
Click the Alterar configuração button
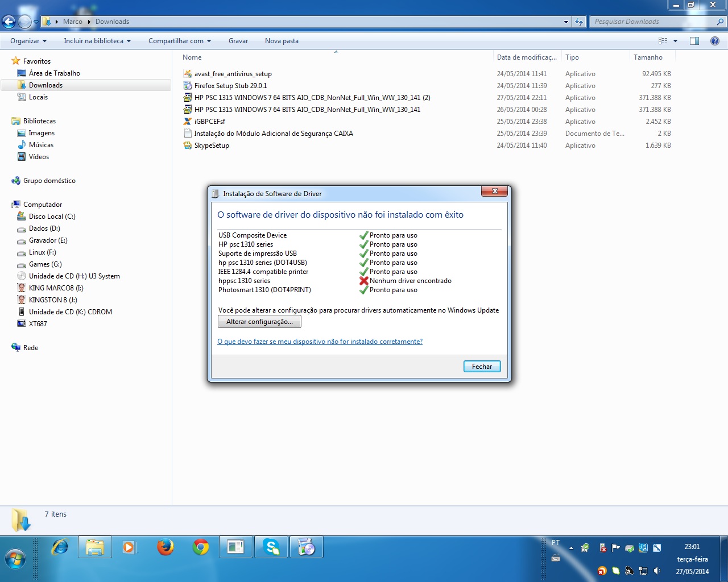[259, 322]
